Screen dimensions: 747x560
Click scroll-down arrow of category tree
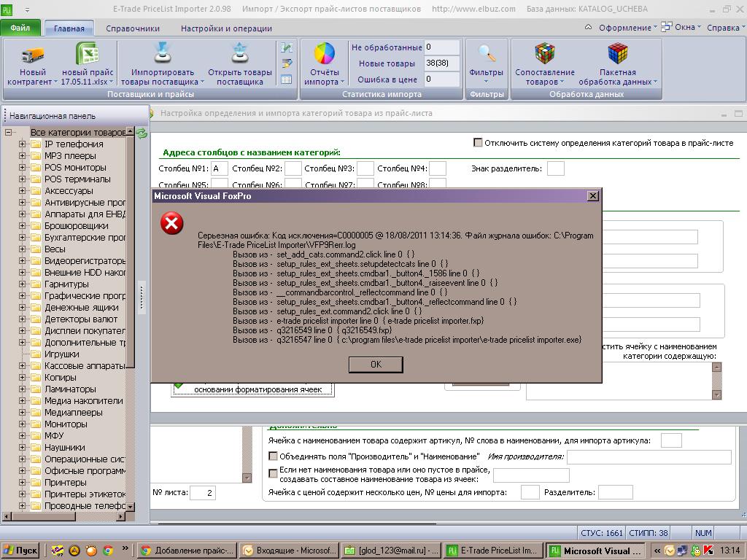point(131,507)
